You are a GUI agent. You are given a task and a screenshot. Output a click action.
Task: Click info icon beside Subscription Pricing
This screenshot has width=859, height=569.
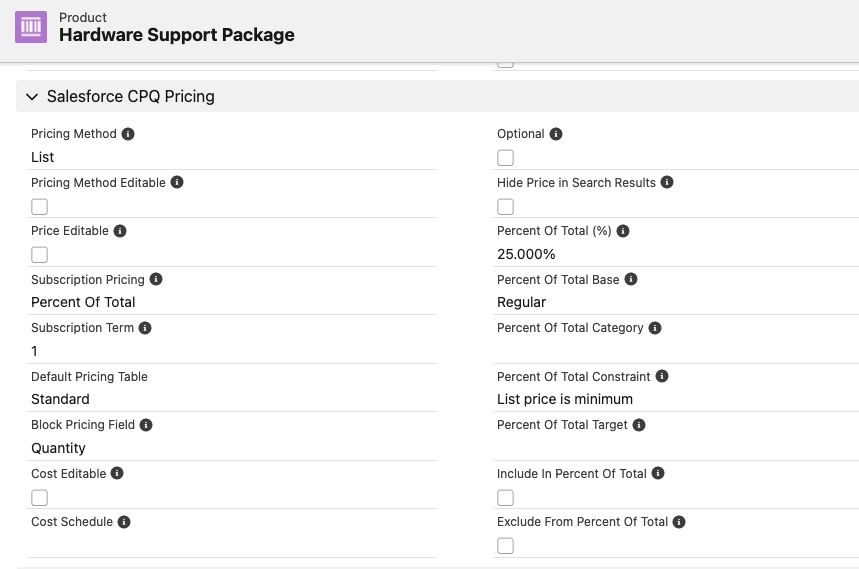(x=156, y=280)
